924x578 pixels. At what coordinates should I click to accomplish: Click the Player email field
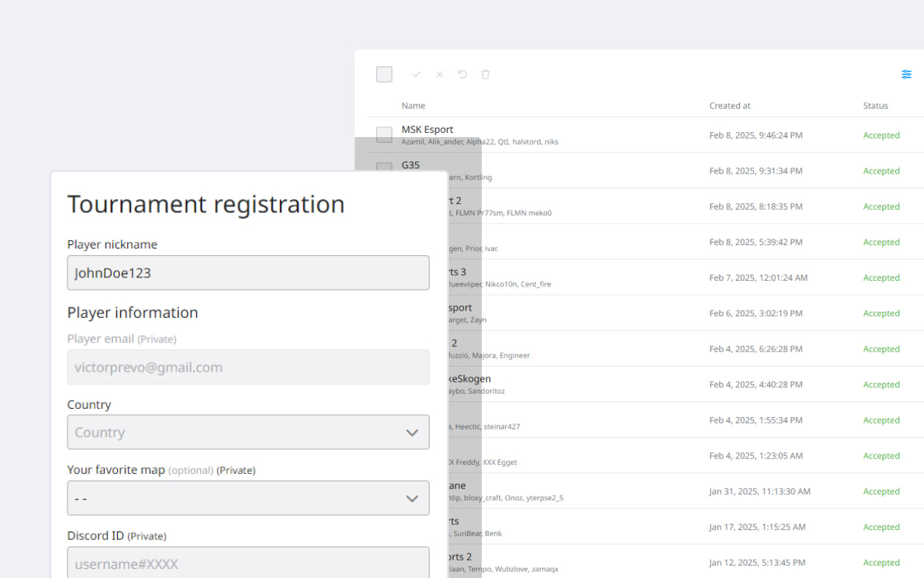pos(247,367)
